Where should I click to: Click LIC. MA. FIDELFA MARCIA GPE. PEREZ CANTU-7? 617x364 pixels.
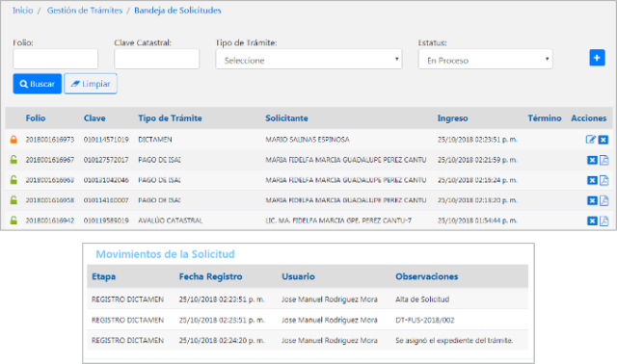[338, 221]
